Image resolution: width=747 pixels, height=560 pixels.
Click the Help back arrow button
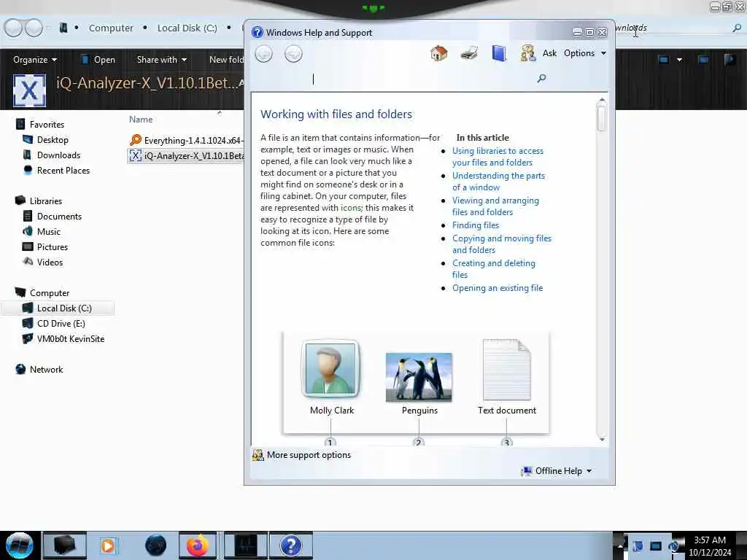(263, 53)
